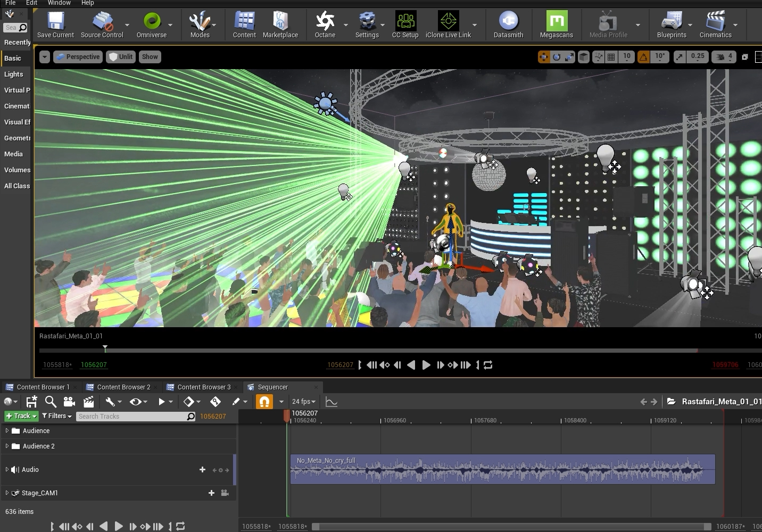
Task: Click the Sequencer render movie clapperboard icon
Action: (x=88, y=402)
